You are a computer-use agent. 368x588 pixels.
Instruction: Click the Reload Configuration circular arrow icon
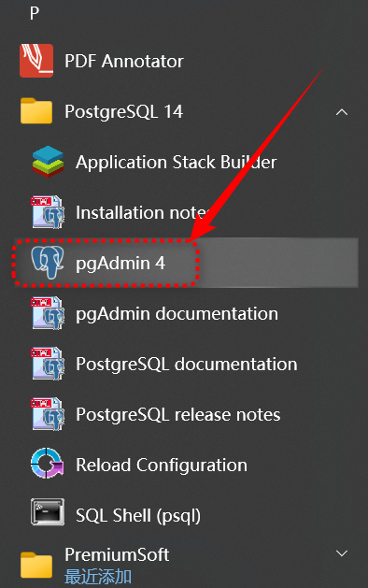(x=48, y=464)
